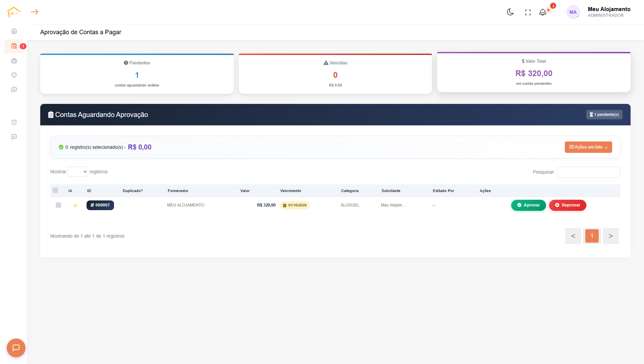The image size is (644, 364).
Task: Click the sidebar expand arrow
Action: click(x=35, y=12)
